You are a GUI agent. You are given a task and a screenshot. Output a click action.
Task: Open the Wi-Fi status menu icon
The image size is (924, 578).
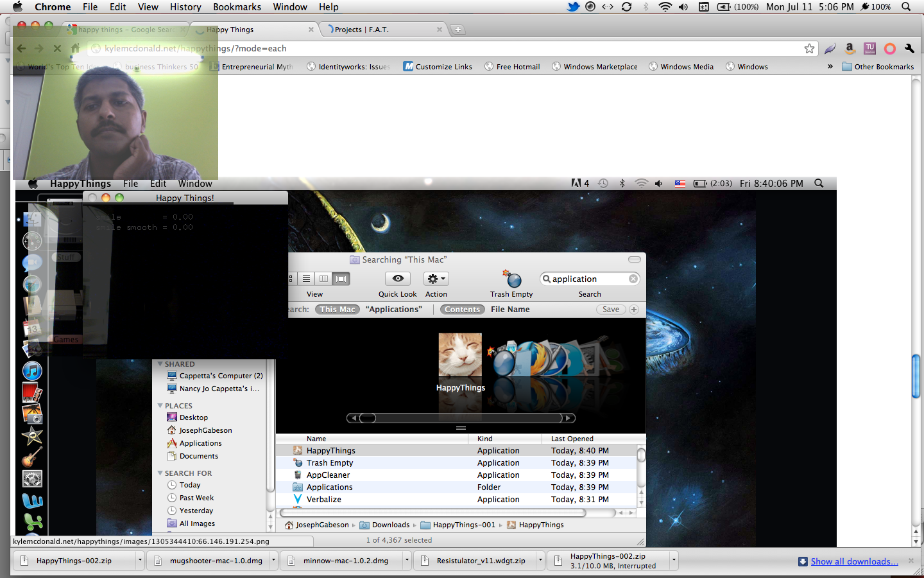pos(665,6)
